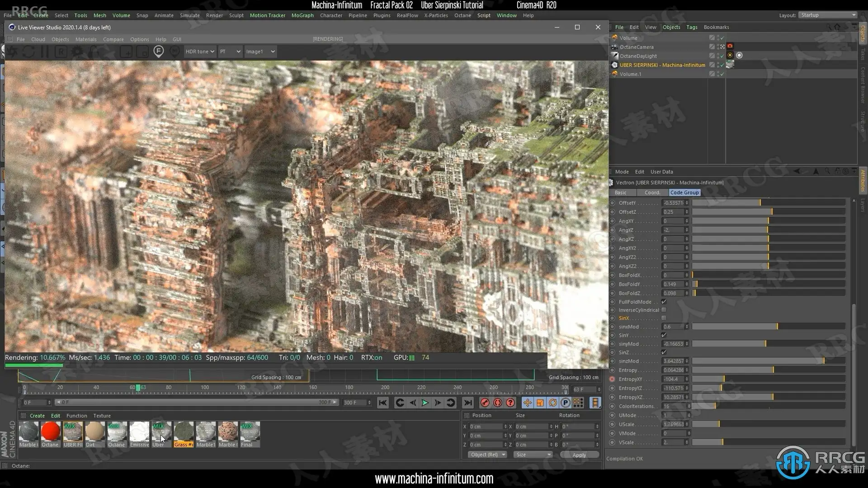The image size is (868, 488).
Task: Click the red OctaneCamera tag icon
Action: (x=730, y=47)
